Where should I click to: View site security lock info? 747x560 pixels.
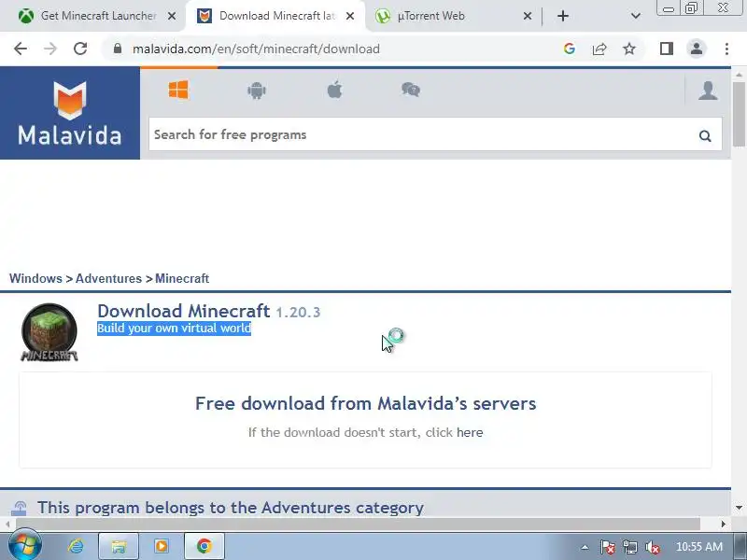coord(118,49)
